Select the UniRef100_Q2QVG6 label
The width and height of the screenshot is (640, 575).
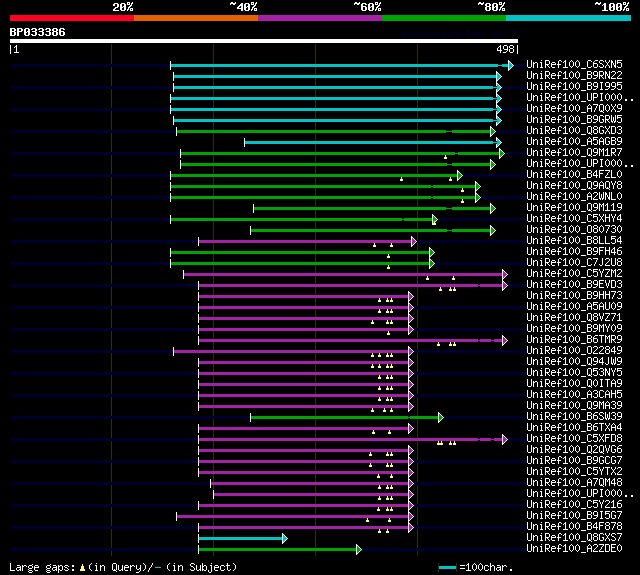click(x=574, y=450)
